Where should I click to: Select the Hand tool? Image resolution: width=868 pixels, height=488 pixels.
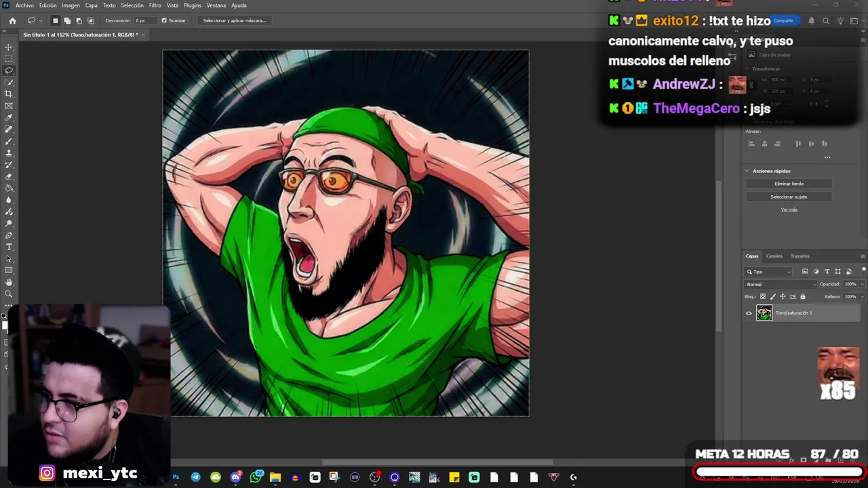(9, 282)
